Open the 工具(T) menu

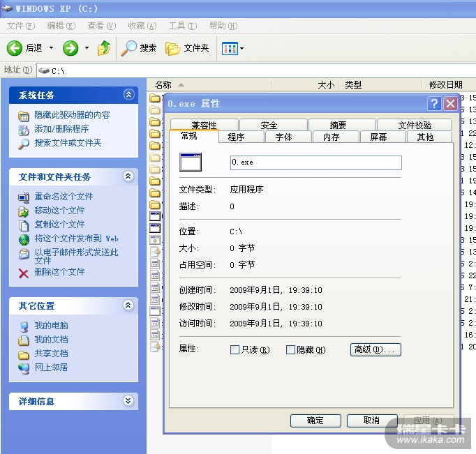point(183,26)
